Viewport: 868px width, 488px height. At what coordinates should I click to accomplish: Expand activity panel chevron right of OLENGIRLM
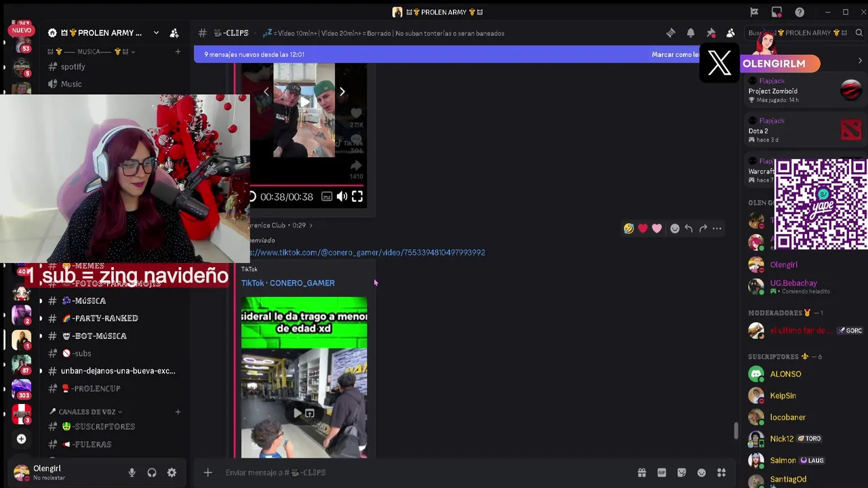[x=860, y=61]
